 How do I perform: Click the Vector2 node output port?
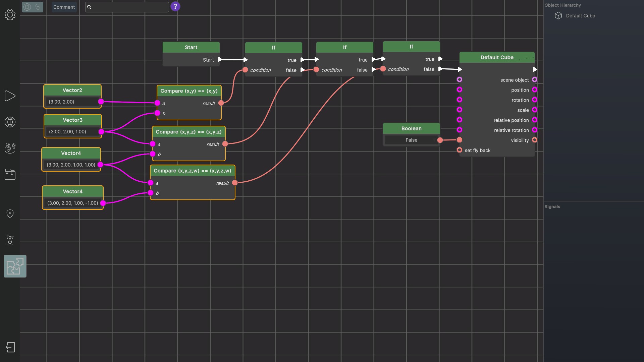coord(101,102)
